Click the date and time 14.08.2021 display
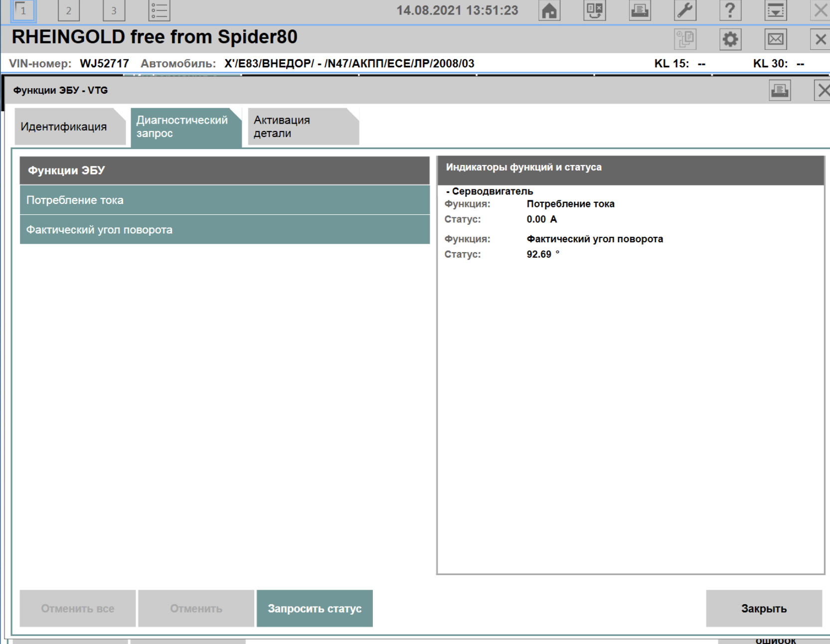 pyautogui.click(x=457, y=10)
